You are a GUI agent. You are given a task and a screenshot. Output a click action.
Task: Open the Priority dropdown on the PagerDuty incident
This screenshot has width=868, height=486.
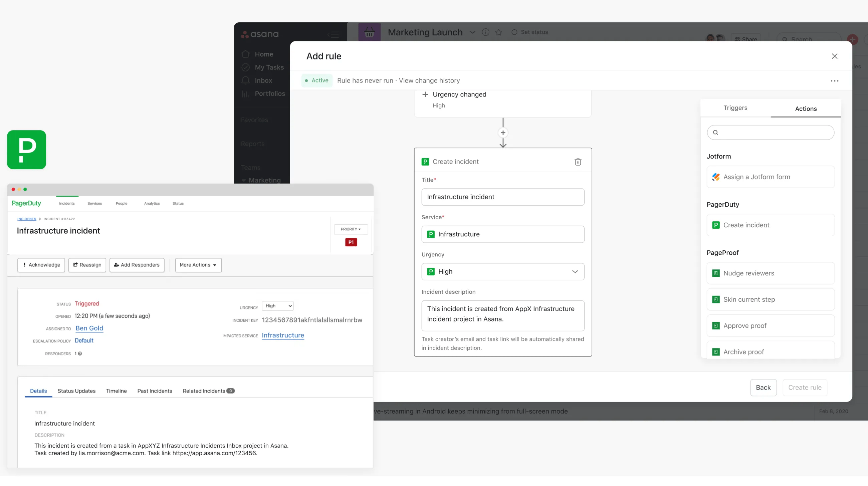pos(351,229)
